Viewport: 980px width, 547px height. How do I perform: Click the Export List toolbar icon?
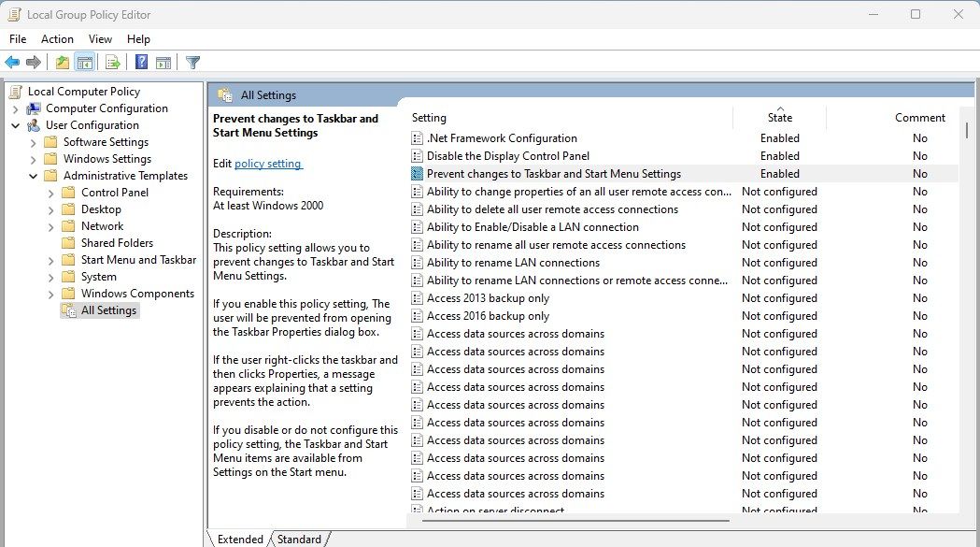point(113,62)
